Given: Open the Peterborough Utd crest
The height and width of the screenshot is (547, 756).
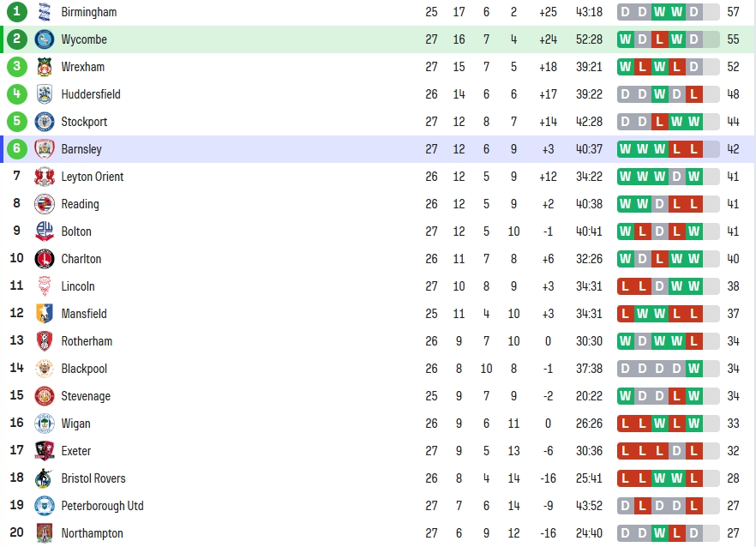Looking at the screenshot, I should pyautogui.click(x=45, y=506).
